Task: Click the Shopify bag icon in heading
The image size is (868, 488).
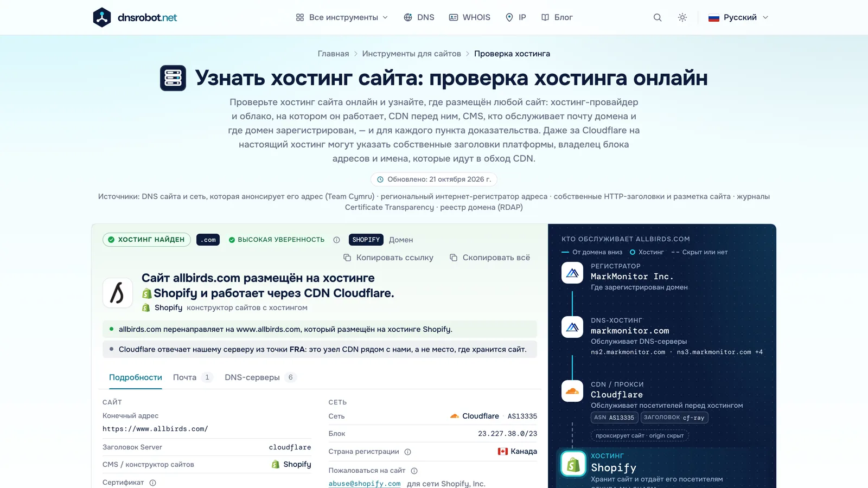Action: coord(146,293)
